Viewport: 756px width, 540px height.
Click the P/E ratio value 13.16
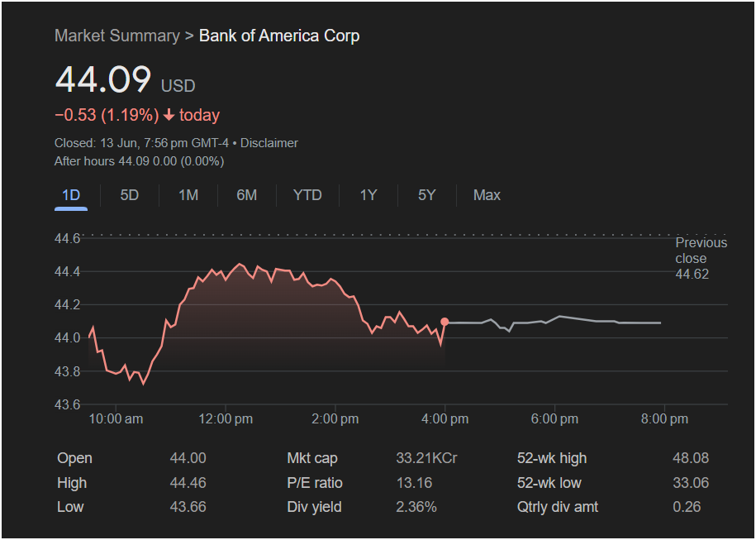coord(414,483)
